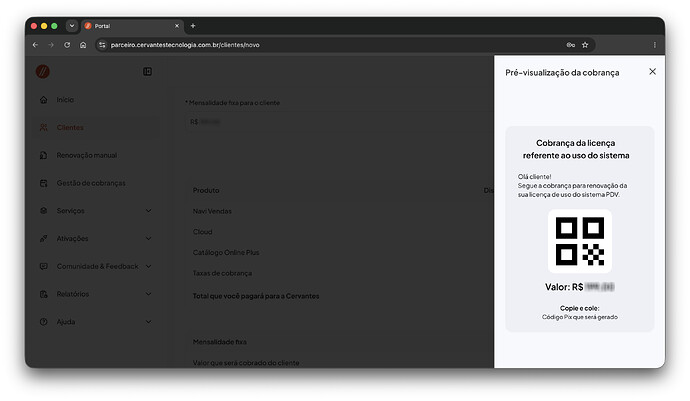Screen dimensions: 690x401
Task: Click the Gestão de cobranças icon
Action: point(44,183)
